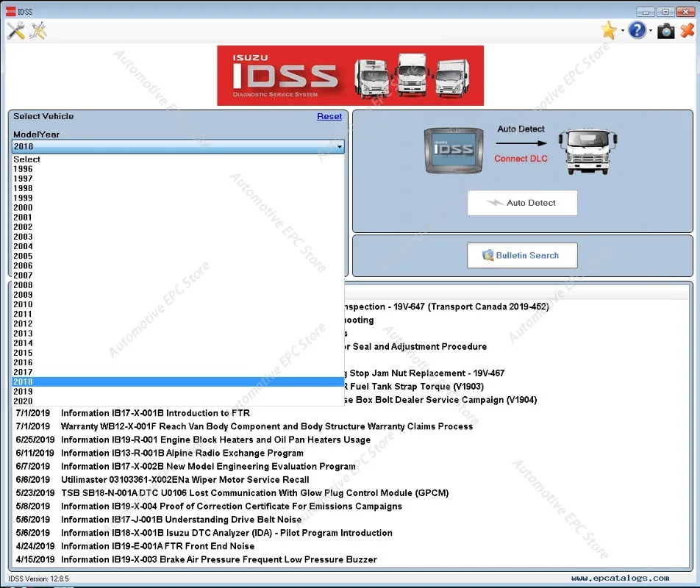The image size is (700, 588).
Task: Click the Isuzu IDSS banner logo
Action: [x=351, y=76]
